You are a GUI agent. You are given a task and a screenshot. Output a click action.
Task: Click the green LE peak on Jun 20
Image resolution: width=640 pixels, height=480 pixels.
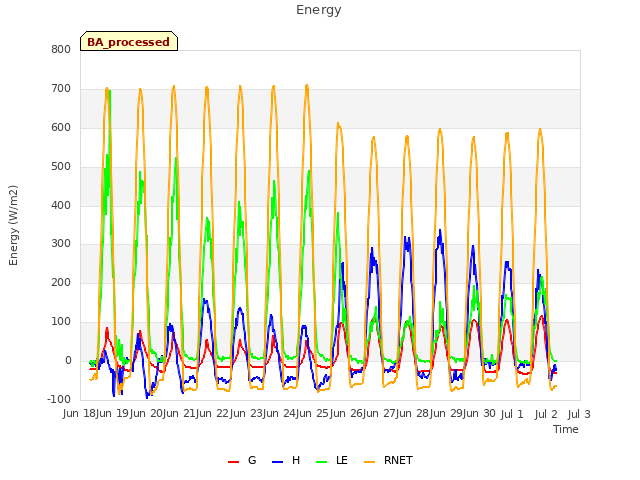tap(176, 159)
